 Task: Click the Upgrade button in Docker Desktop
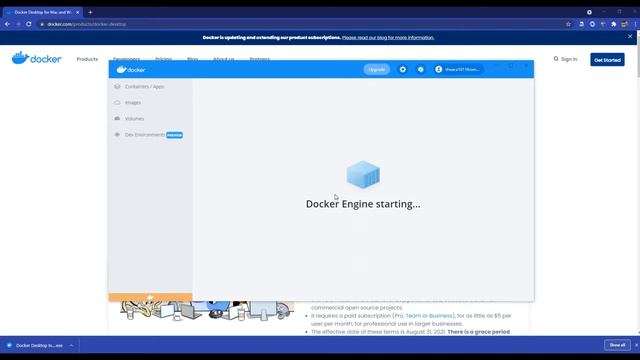click(x=376, y=69)
